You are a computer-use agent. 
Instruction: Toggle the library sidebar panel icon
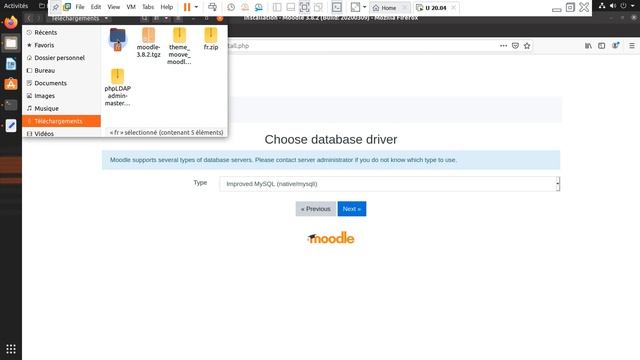(x=277, y=7)
